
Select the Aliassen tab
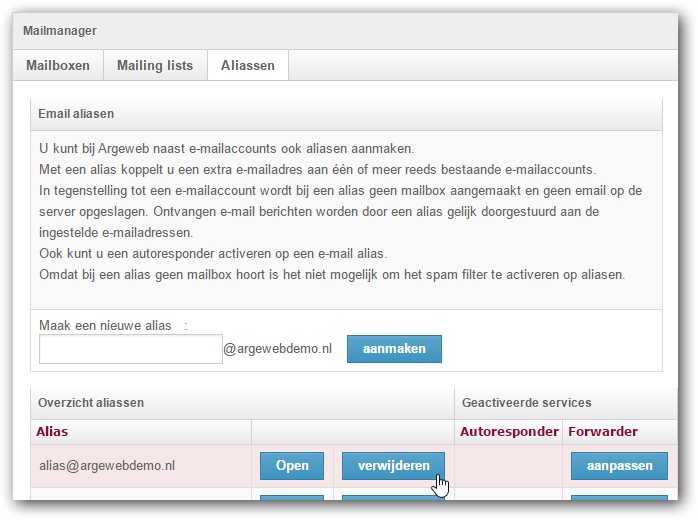(x=248, y=65)
